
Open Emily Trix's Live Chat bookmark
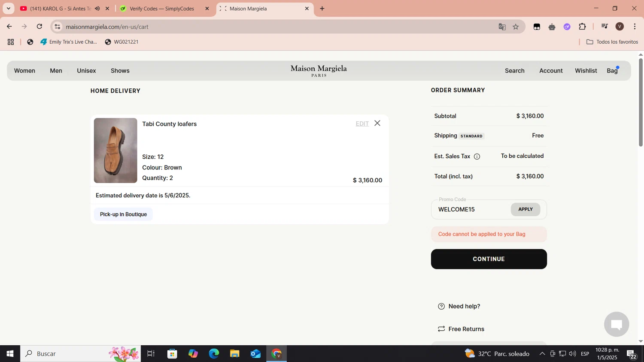[x=69, y=42]
